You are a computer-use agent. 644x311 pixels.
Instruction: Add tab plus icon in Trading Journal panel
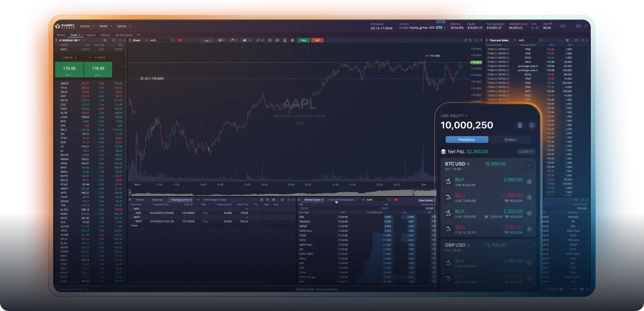tap(198, 200)
